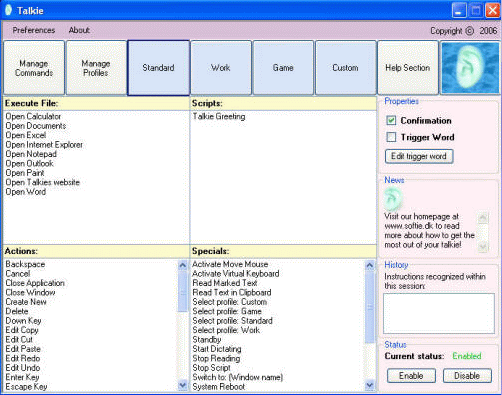502x395 pixels.
Task: Select the Close Application action
Action: (35, 283)
